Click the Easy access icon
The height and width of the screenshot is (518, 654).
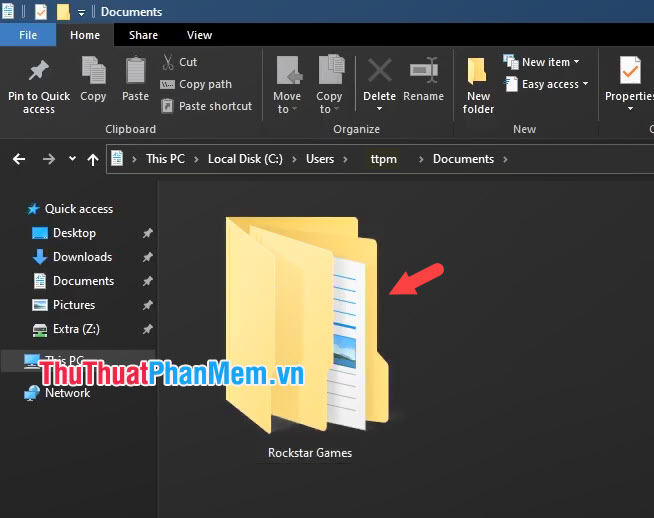coord(511,84)
